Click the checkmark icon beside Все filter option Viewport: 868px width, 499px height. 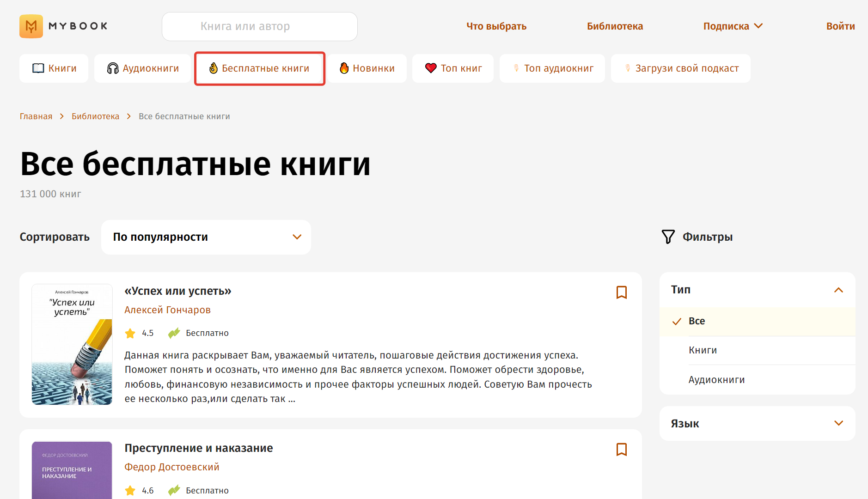click(x=677, y=322)
